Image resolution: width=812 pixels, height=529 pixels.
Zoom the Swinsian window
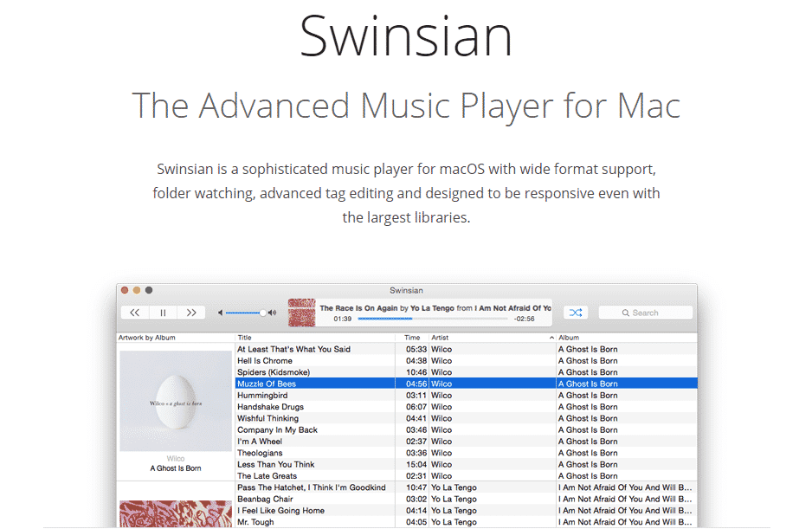click(149, 290)
